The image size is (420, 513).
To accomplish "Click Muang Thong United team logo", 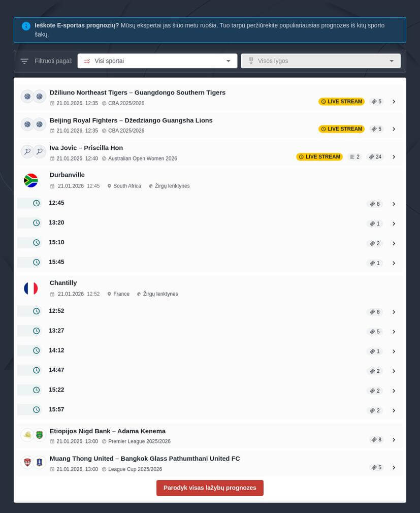I will (x=27, y=462).
